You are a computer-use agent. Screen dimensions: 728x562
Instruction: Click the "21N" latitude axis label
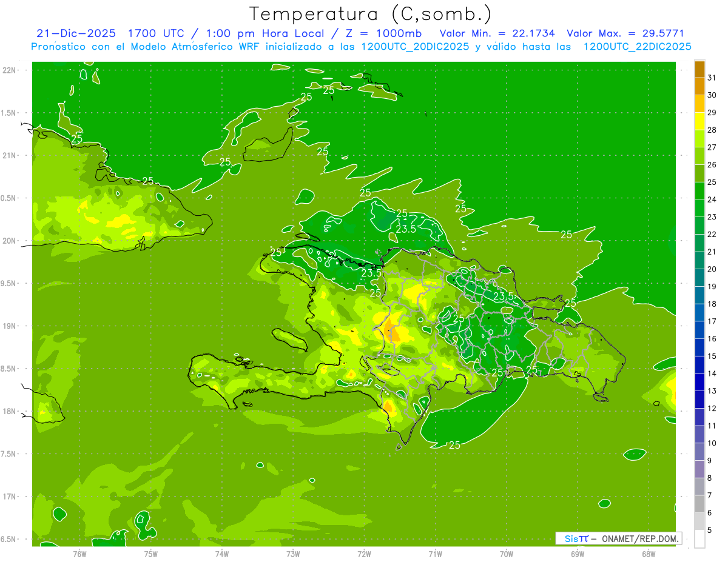point(10,156)
